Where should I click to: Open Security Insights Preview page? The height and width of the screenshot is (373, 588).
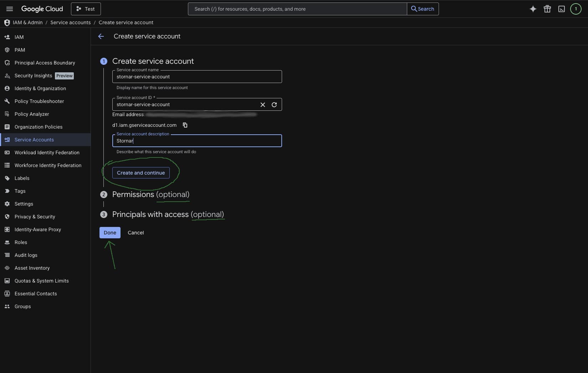pos(45,76)
